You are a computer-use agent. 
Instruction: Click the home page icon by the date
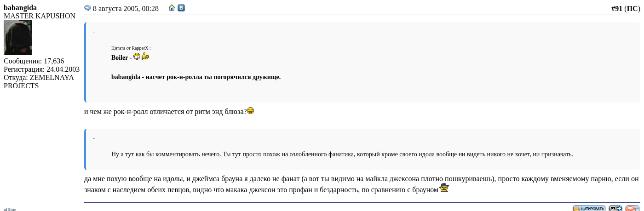[172, 8]
